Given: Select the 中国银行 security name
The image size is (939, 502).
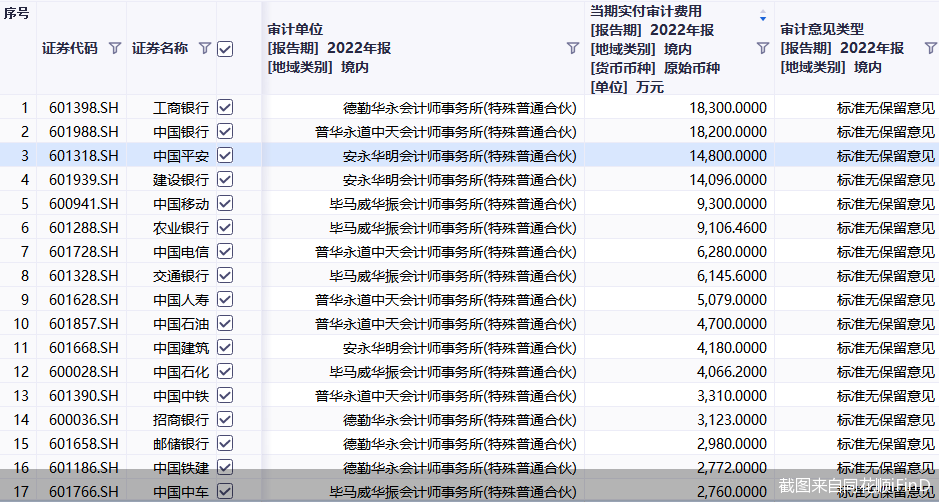Looking at the screenshot, I should (x=181, y=131).
